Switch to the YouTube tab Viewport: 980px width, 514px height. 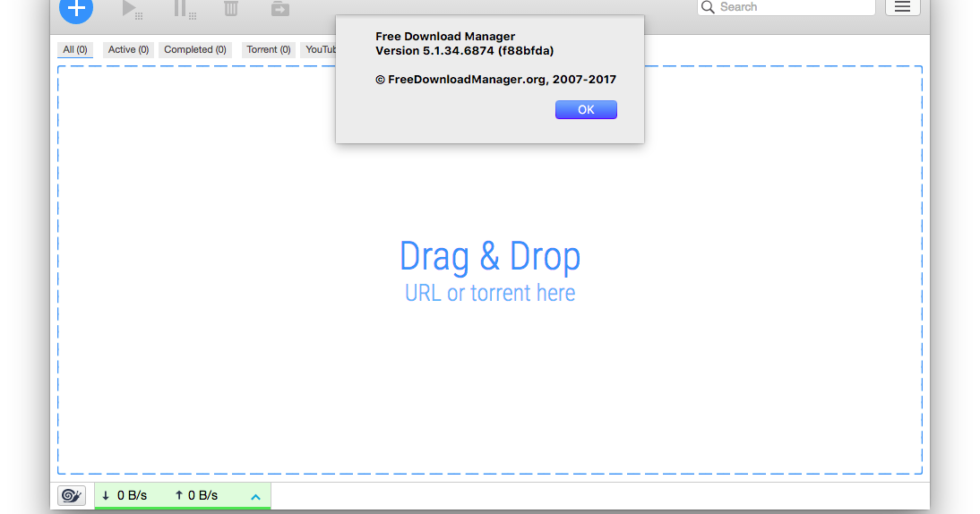point(320,49)
